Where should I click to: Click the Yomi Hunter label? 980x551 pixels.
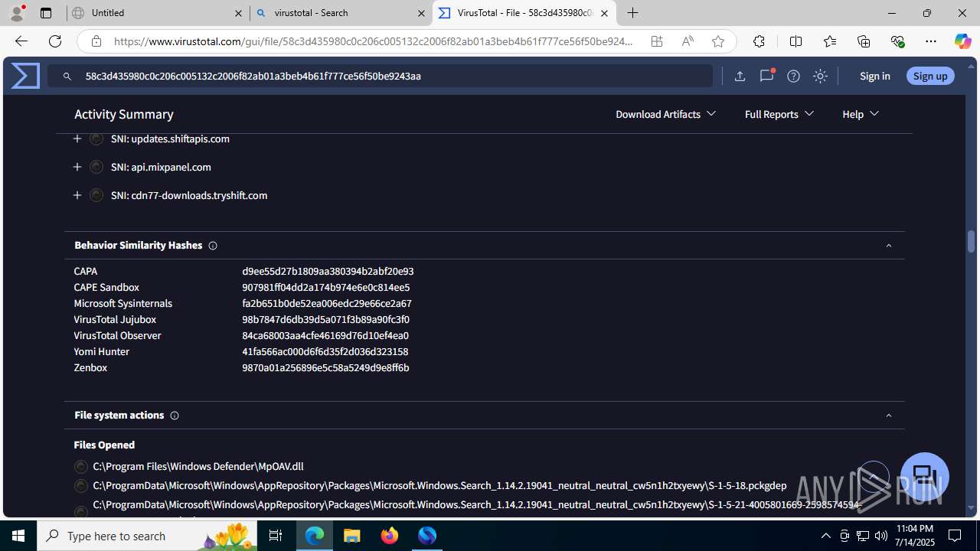[x=102, y=351]
